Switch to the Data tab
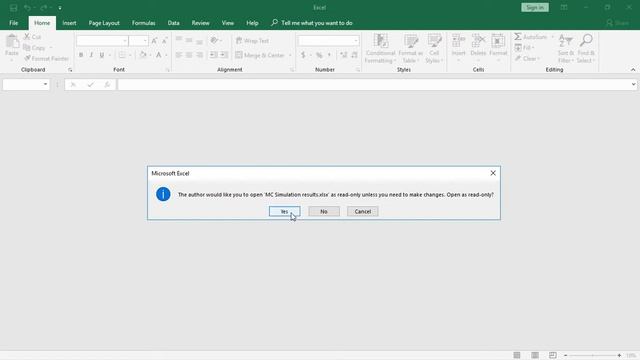This screenshot has width=640, height=360. point(173,23)
